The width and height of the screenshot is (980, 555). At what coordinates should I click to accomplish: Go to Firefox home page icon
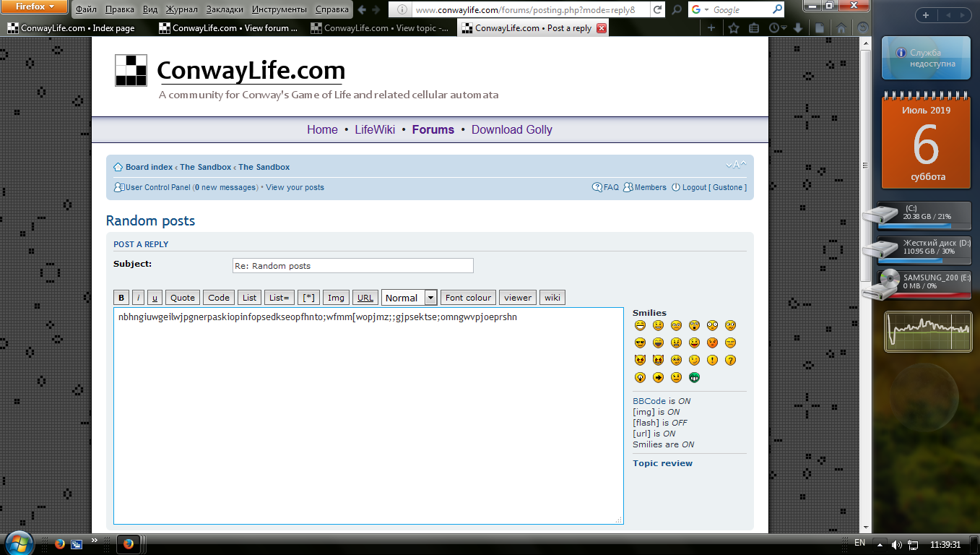841,28
